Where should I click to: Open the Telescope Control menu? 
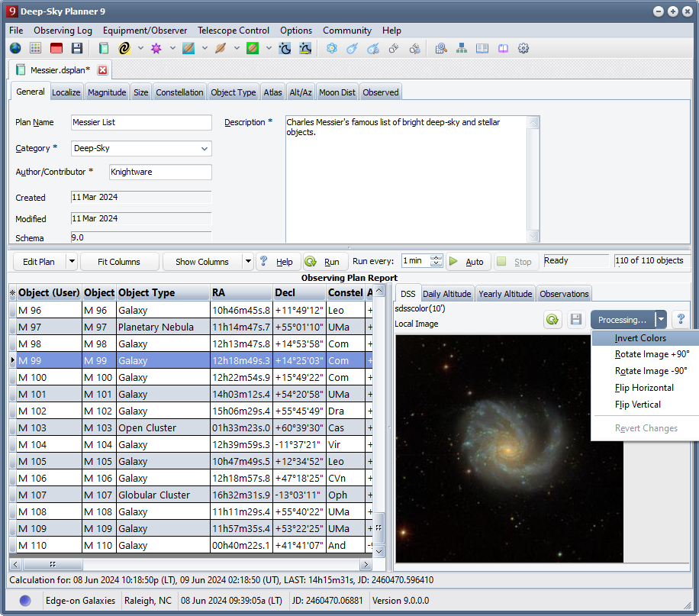(233, 31)
